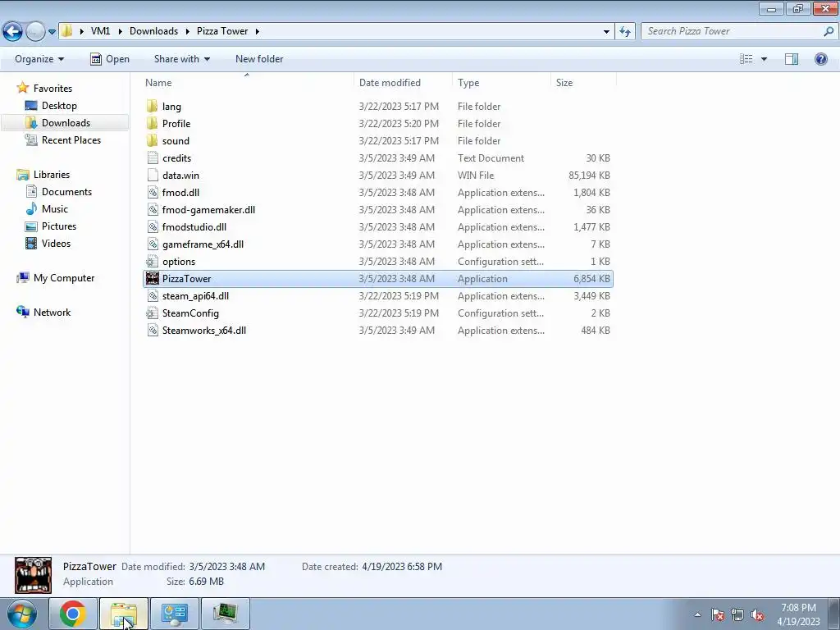Open the Control Panel taskbar icon
This screenshot has width=840, height=630.
175,614
